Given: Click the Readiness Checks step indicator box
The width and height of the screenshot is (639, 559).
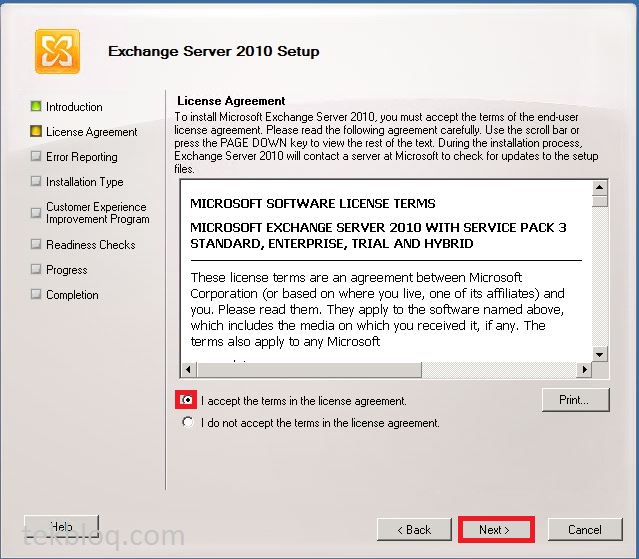Looking at the screenshot, I should [x=36, y=244].
